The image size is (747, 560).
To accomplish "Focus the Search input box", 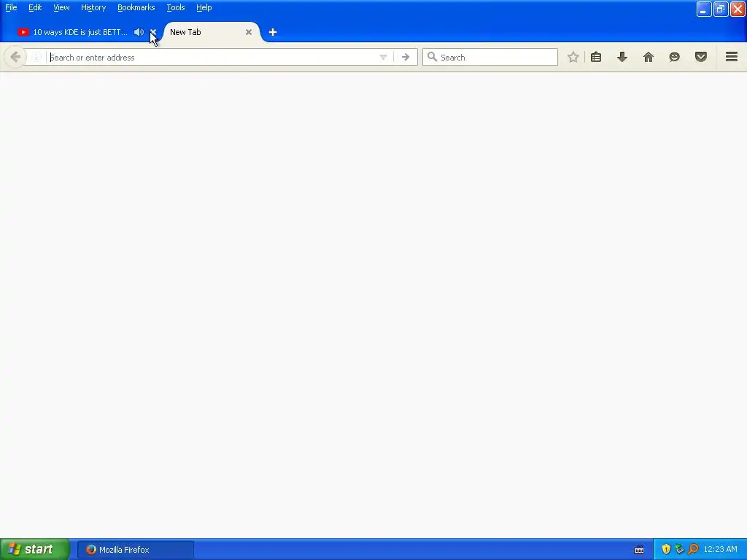I will [490, 57].
